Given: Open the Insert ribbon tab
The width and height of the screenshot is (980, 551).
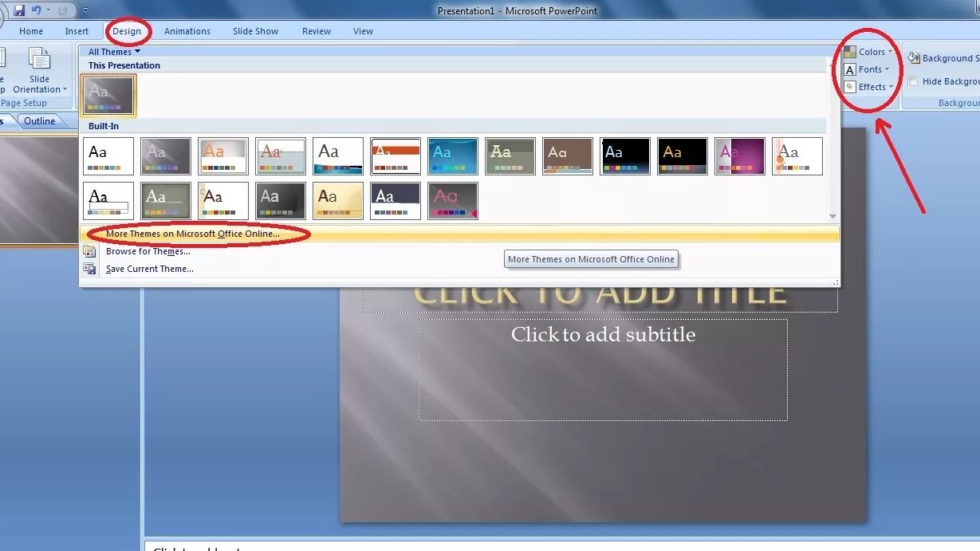Looking at the screenshot, I should (77, 31).
